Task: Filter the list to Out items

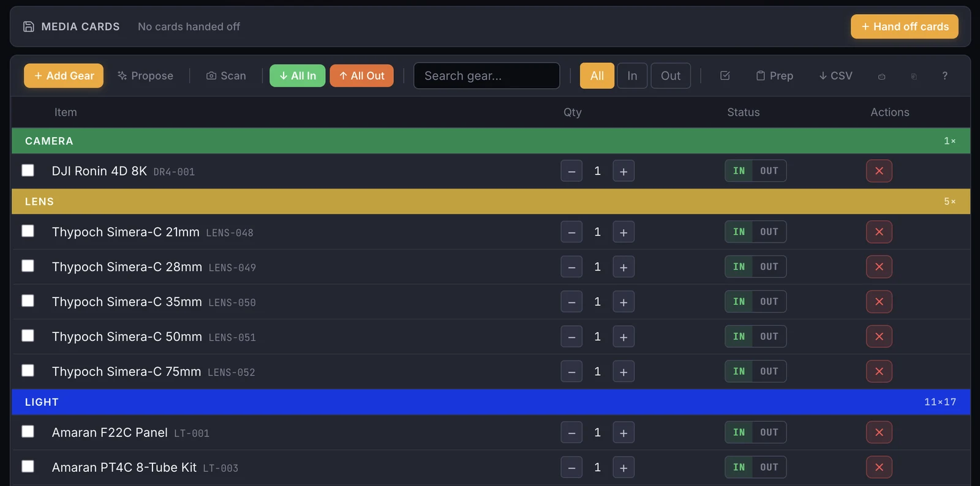Action: (x=671, y=76)
